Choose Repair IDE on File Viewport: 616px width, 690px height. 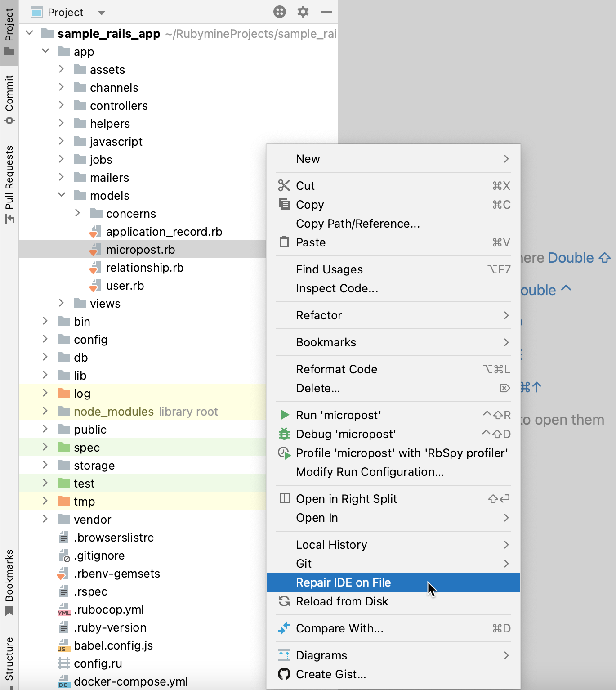[343, 582]
